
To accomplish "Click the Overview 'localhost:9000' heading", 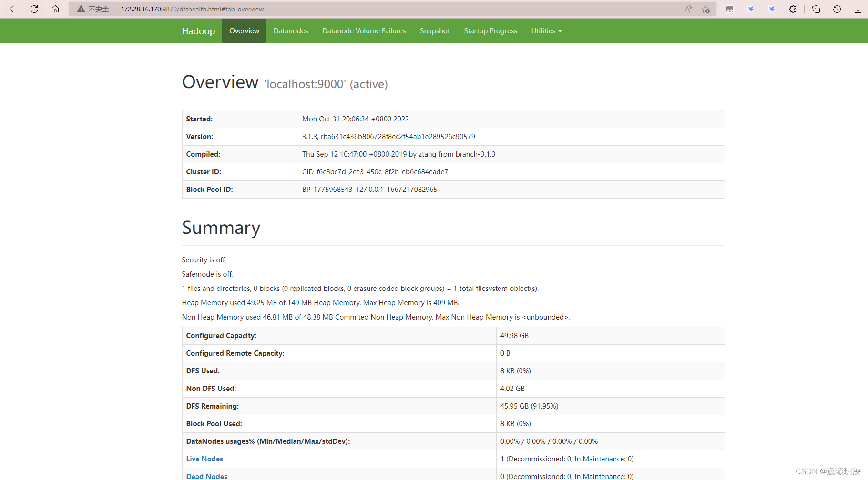I will click(285, 82).
